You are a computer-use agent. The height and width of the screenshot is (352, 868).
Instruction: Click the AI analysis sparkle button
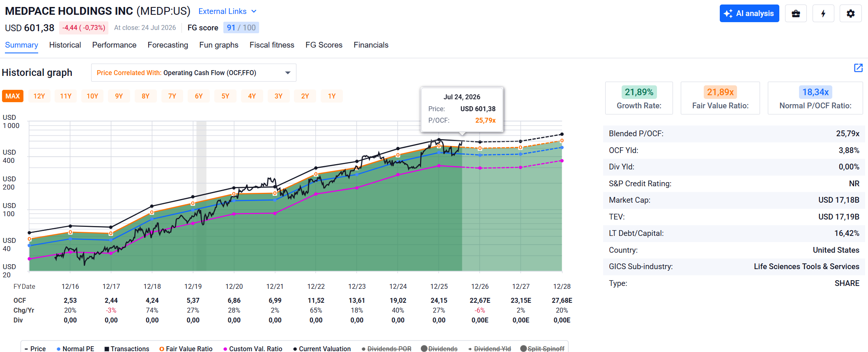pos(749,14)
